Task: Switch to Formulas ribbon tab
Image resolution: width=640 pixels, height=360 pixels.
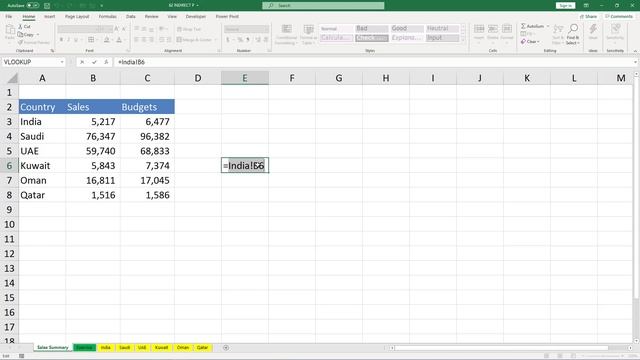Action: point(107,16)
